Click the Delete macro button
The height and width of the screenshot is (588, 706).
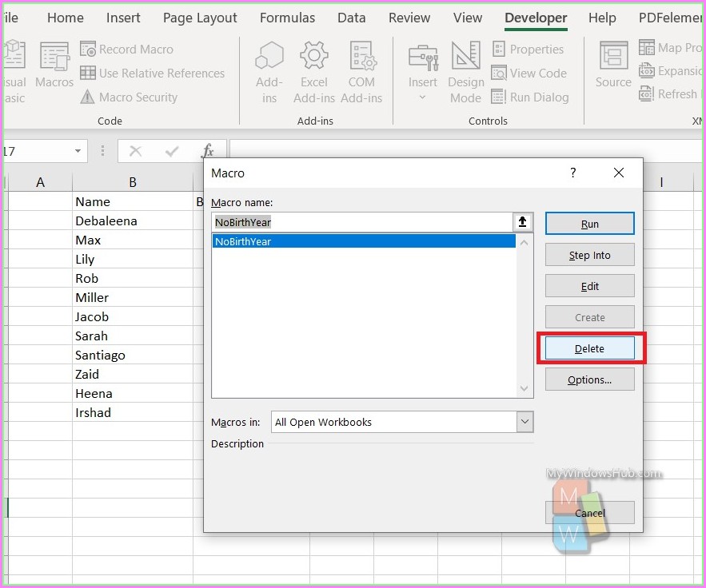589,348
